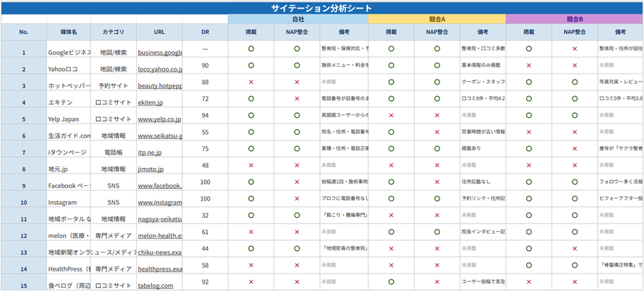Select the 口コミ8件・平均4.2 remark cell
Image resolution: width=644 pixels, height=291 pixels.
483,98
